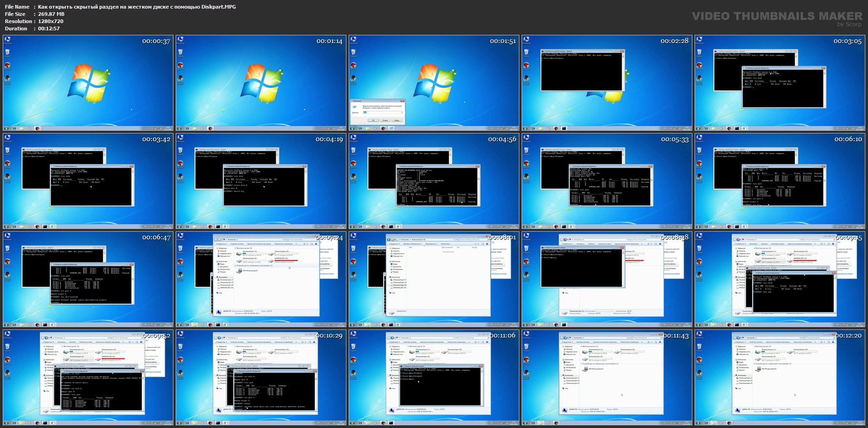
Task: Click the file size value 269.87 MB
Action: click(x=51, y=14)
